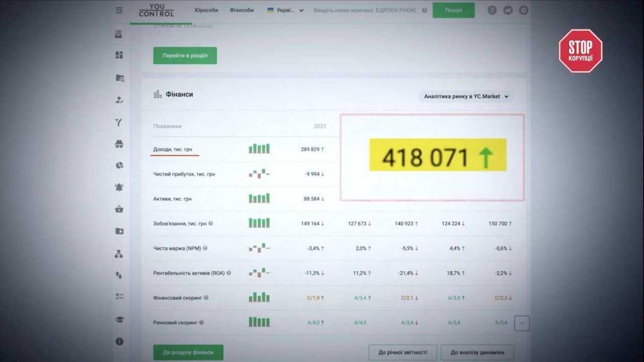Click the C/1,9 financial scoring value
644x362 pixels.
pyautogui.click(x=313, y=298)
